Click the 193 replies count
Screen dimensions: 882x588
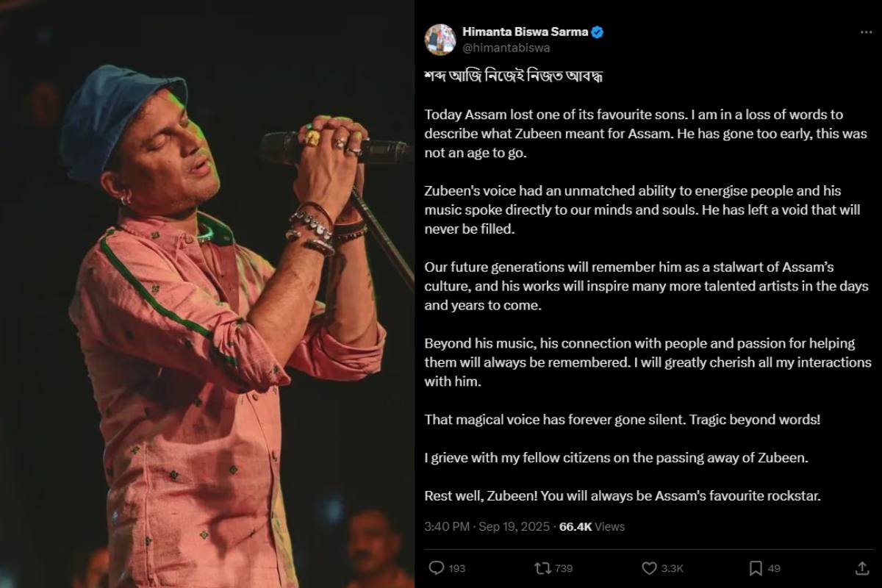pos(459,567)
